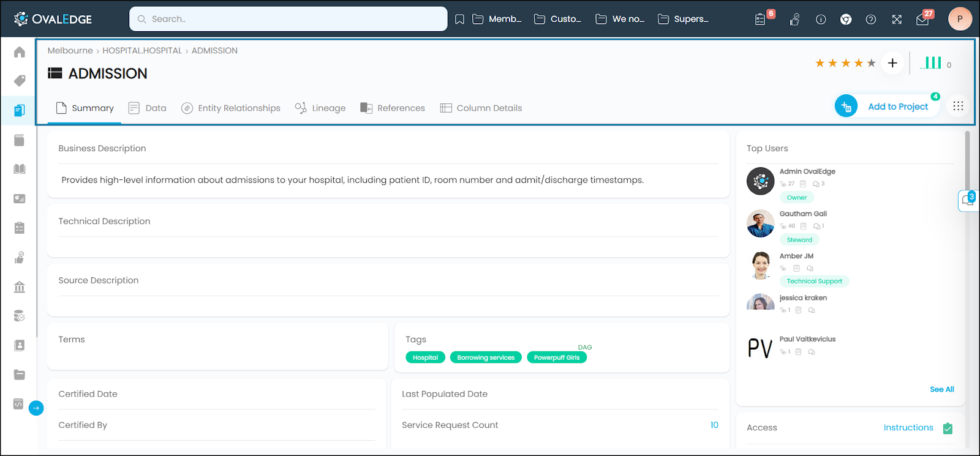Click the Steward role badge
980x456 pixels.
(x=799, y=240)
